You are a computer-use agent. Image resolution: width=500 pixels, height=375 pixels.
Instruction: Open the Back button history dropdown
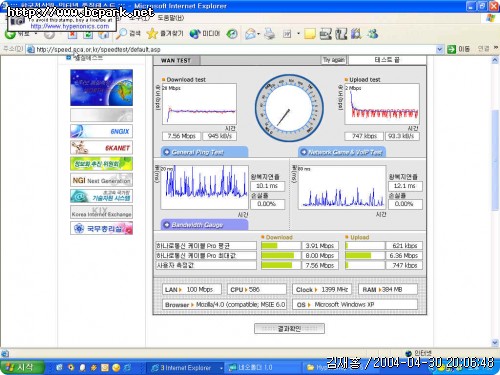tap(36, 34)
